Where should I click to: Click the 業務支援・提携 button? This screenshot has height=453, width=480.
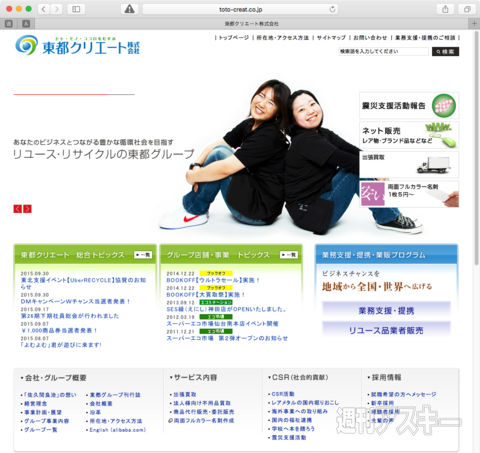(386, 311)
